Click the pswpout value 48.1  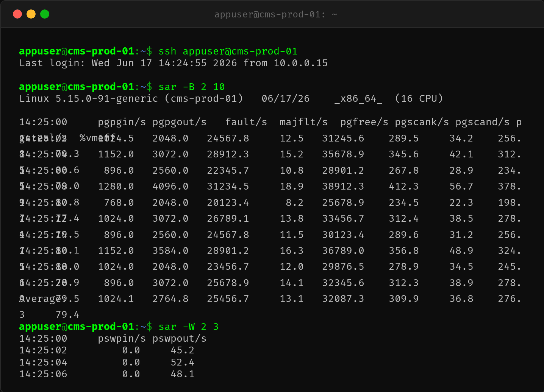click(x=183, y=374)
